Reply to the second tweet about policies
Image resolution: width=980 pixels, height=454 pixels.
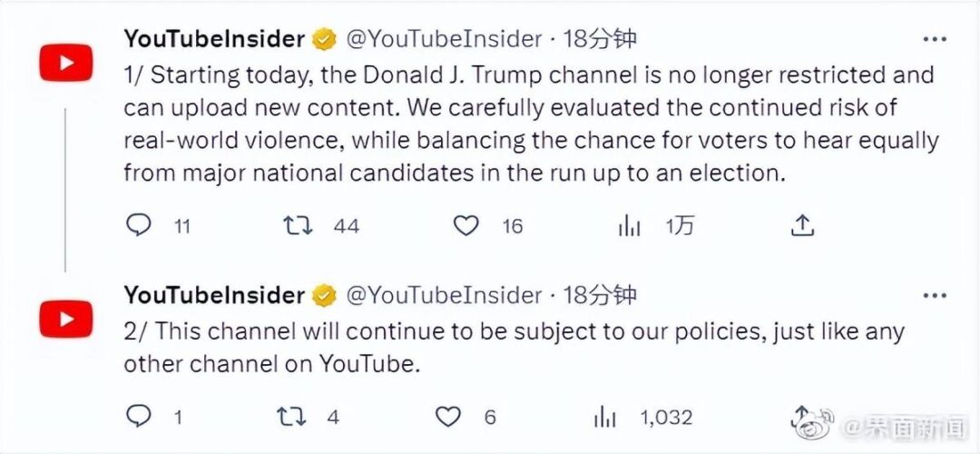click(x=139, y=417)
